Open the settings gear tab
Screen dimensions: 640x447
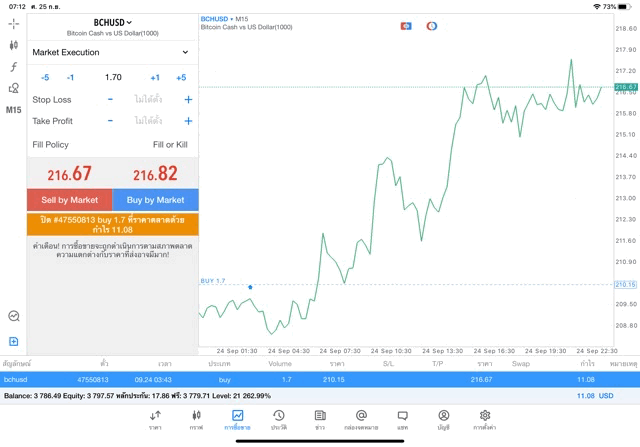pyautogui.click(x=485, y=420)
